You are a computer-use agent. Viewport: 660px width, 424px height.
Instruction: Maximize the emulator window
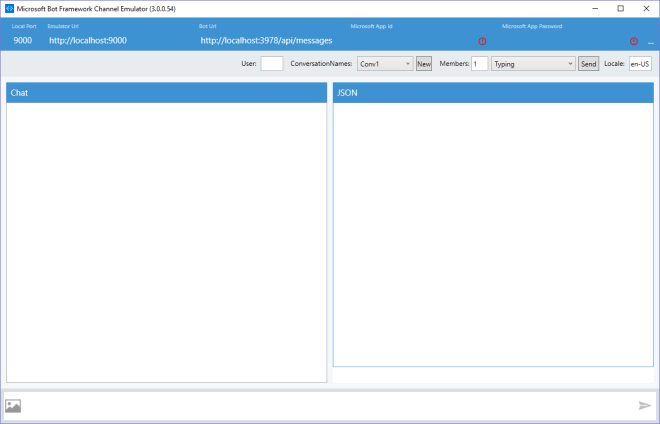point(620,8)
